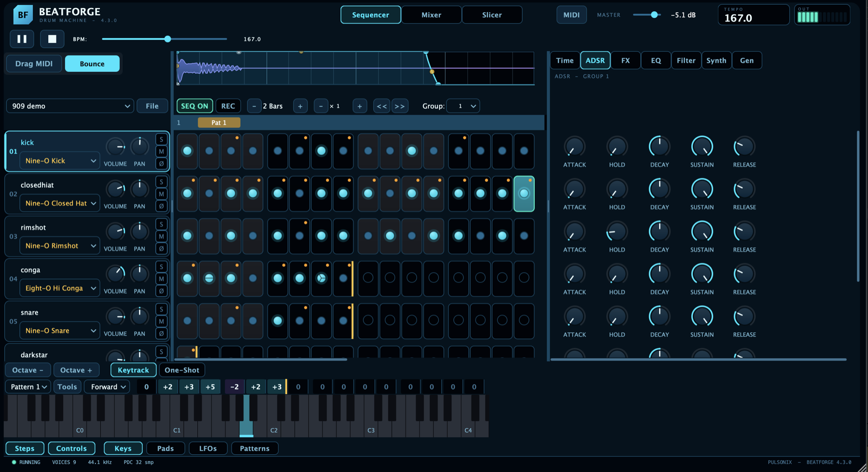Solo the conga track
This screenshot has height=472, width=868.
(162, 267)
